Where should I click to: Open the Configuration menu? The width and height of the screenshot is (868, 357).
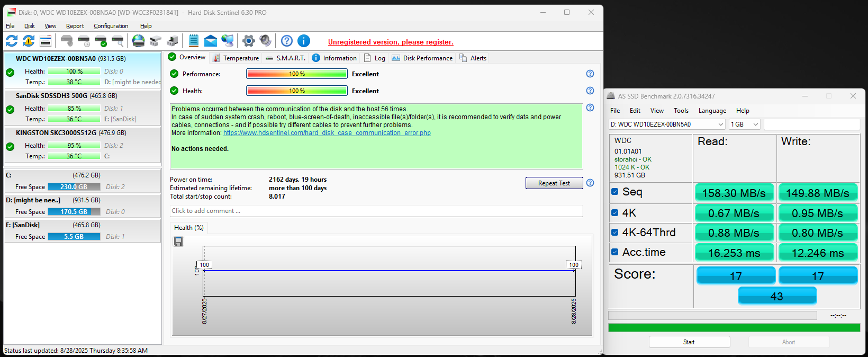click(x=111, y=26)
